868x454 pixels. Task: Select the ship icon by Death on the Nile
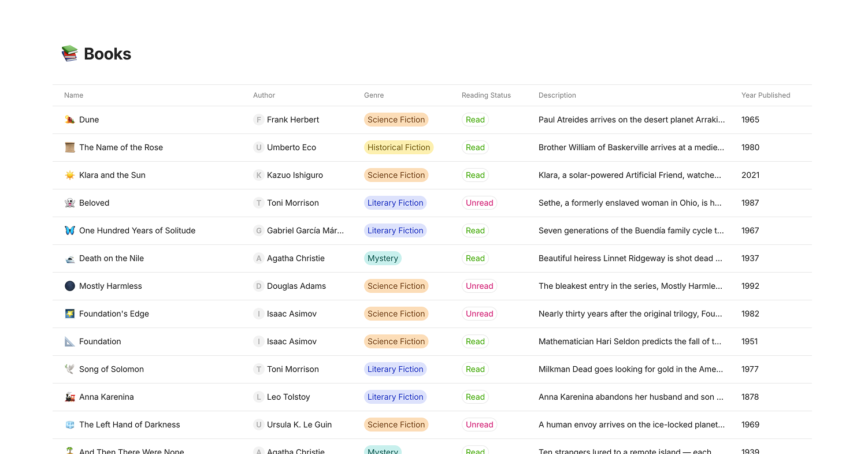(70, 258)
